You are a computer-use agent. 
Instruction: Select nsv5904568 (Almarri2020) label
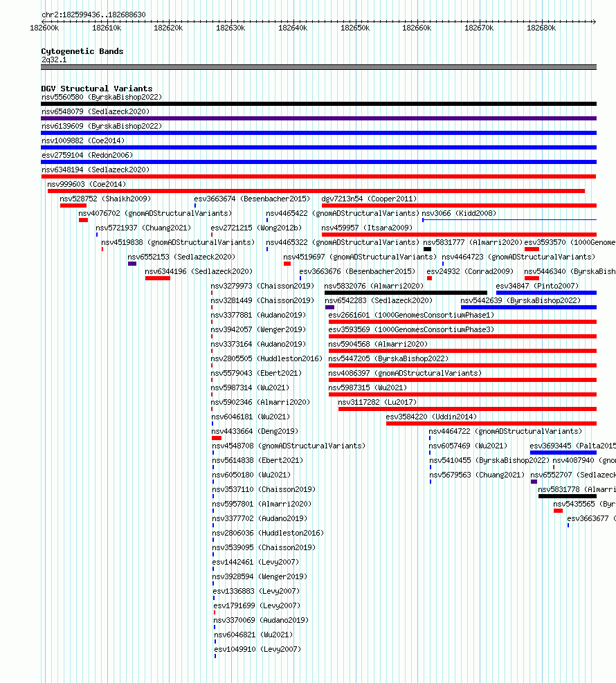click(378, 344)
